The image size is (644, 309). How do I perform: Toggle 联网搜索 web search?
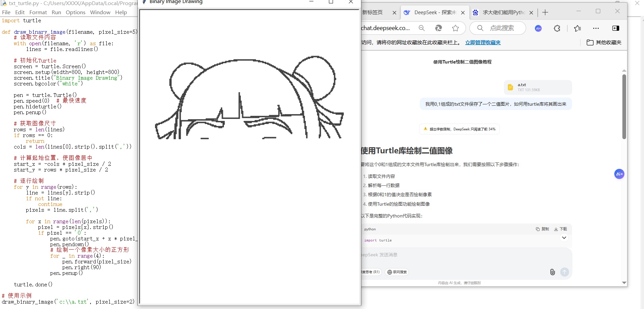click(x=397, y=272)
